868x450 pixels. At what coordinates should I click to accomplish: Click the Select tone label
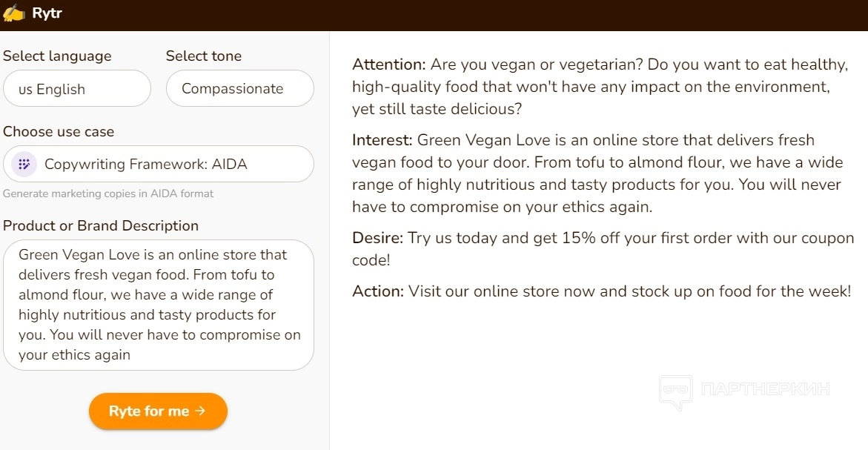click(204, 56)
